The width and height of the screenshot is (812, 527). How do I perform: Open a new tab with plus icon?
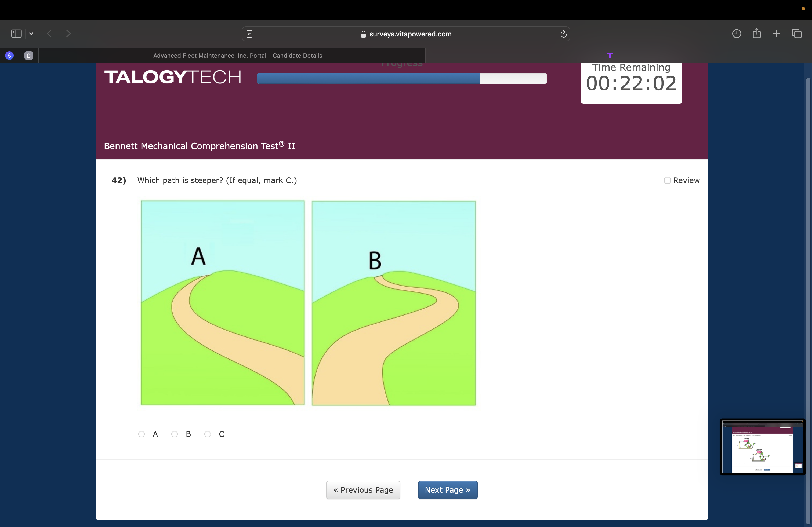pos(776,33)
